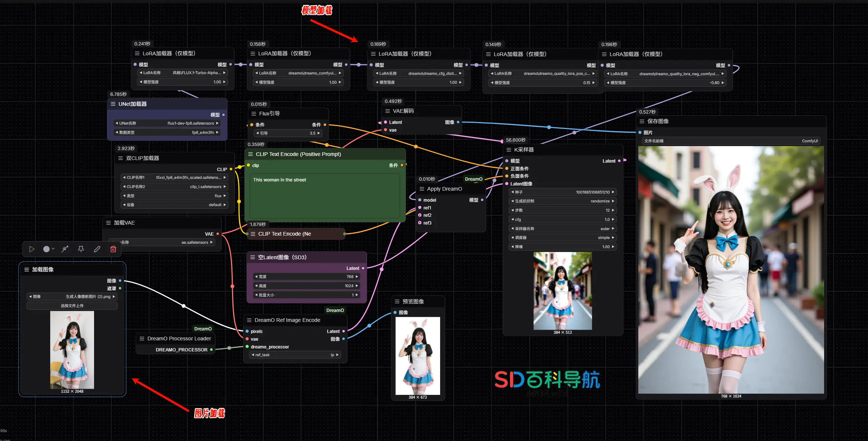Click the menu icon on the 预览图像 node
Viewport: 868px width, 441px height.
(397, 302)
